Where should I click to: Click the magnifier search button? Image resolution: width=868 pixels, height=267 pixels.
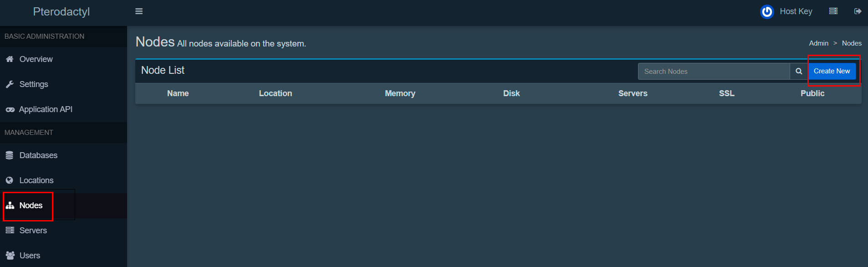point(799,72)
